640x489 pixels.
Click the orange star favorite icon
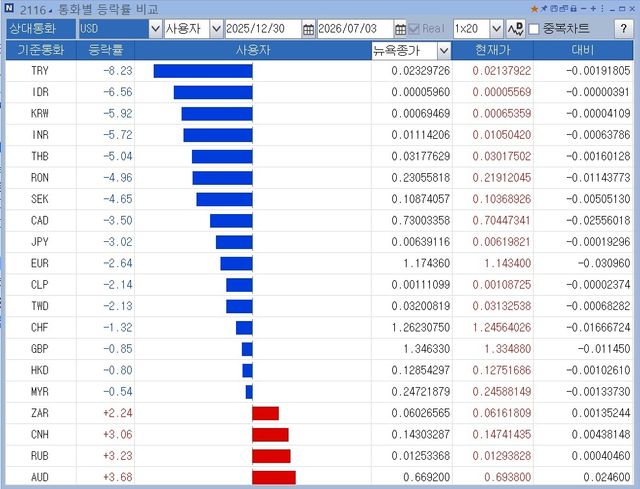point(535,9)
